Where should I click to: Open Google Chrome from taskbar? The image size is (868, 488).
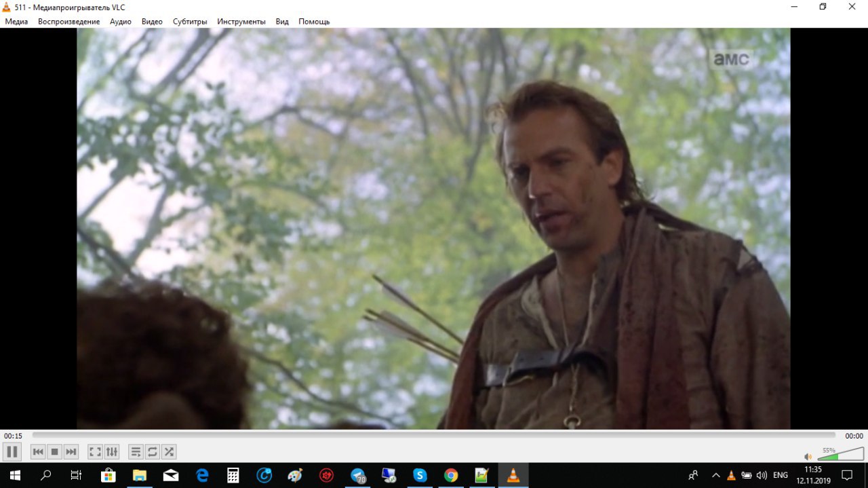(451, 475)
